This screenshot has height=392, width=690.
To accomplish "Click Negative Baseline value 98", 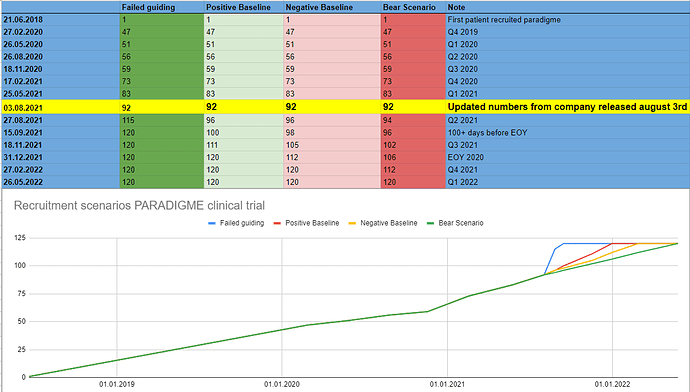I will click(332, 132).
